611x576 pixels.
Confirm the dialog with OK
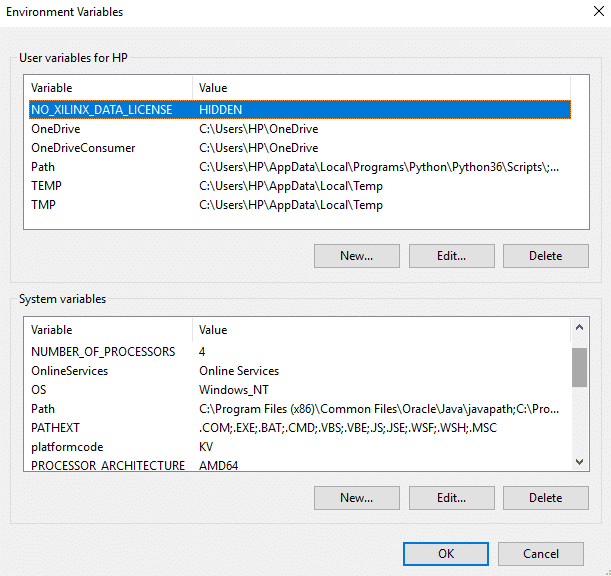(x=446, y=553)
